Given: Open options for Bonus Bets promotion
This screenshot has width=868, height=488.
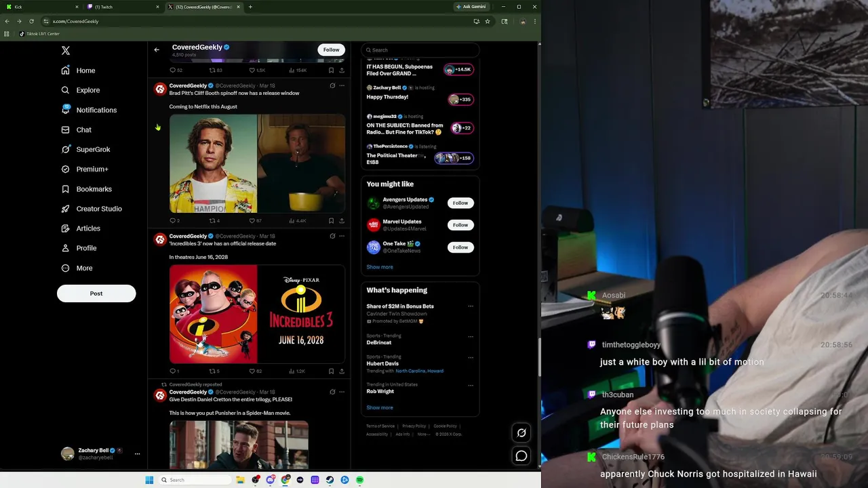Looking at the screenshot, I should (471, 306).
